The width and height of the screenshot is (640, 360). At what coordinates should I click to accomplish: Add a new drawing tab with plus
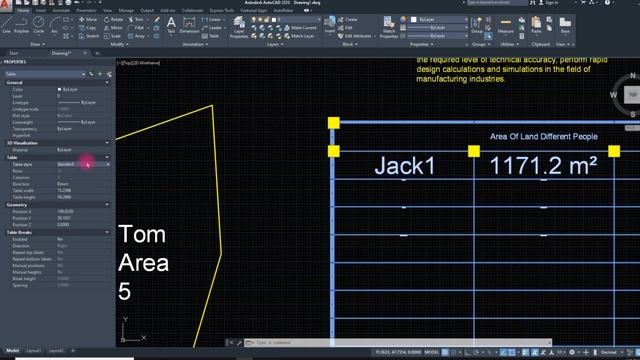97,53
